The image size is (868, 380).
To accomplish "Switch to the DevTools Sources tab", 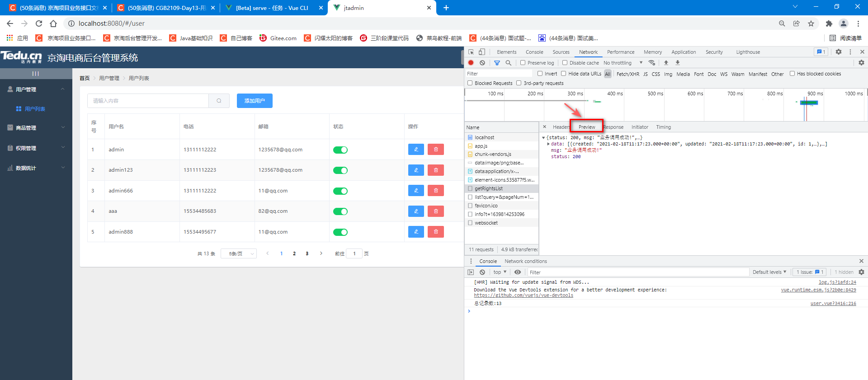I will (x=561, y=52).
